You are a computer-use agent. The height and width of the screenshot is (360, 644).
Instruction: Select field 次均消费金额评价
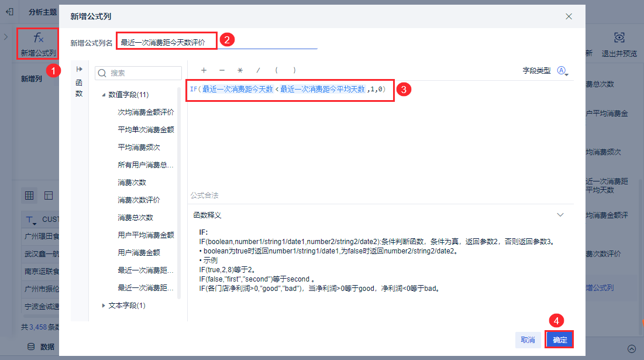146,112
